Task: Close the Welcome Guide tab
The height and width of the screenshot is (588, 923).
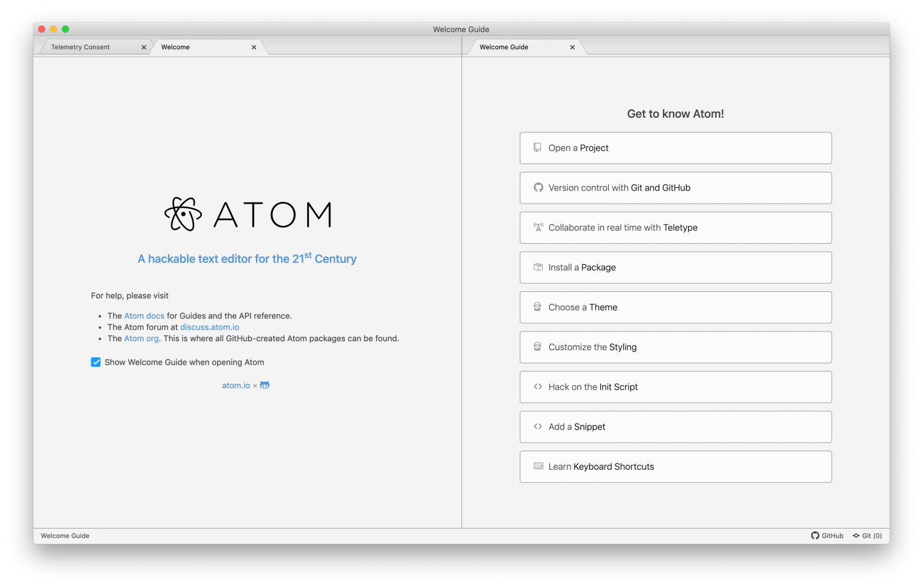Action: point(572,47)
